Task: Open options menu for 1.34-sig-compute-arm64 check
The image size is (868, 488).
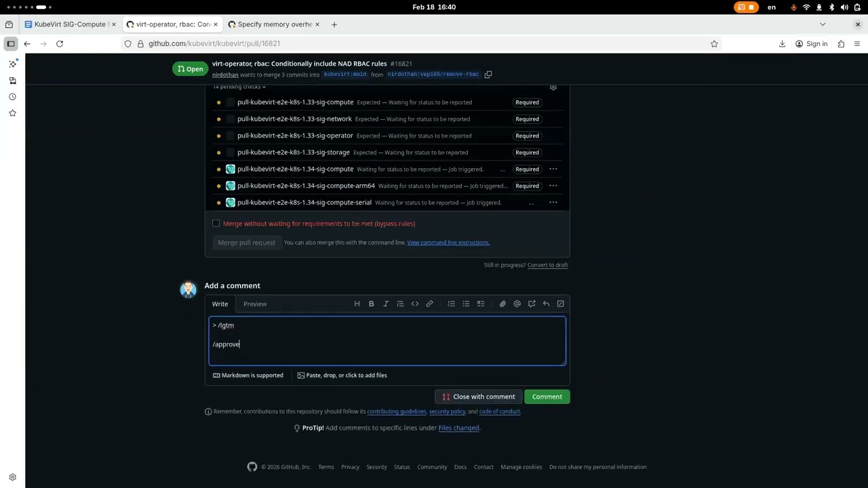Action: (553, 186)
